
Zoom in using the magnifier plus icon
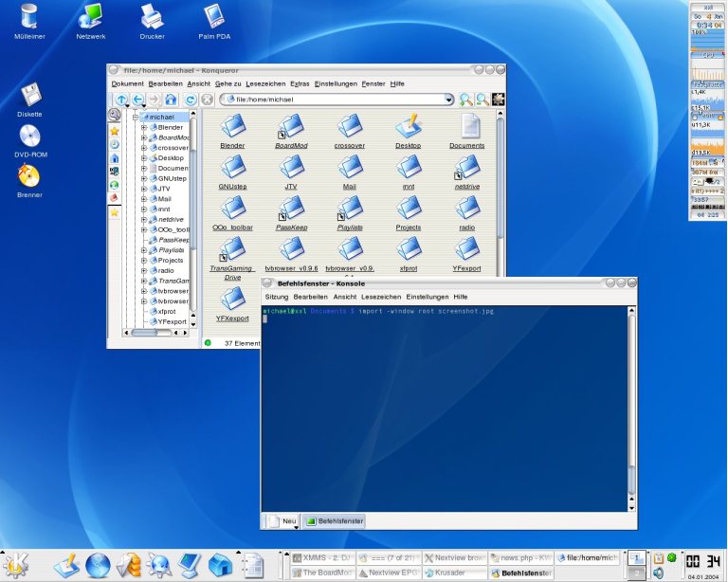pos(465,100)
